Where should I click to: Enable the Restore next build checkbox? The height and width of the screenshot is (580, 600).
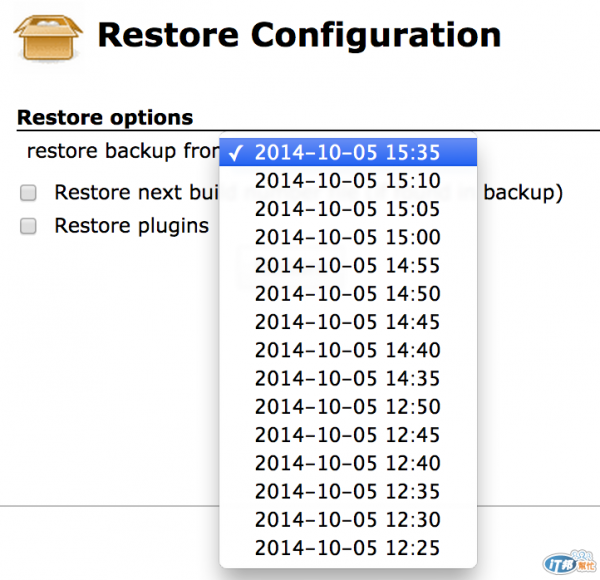tap(29, 193)
